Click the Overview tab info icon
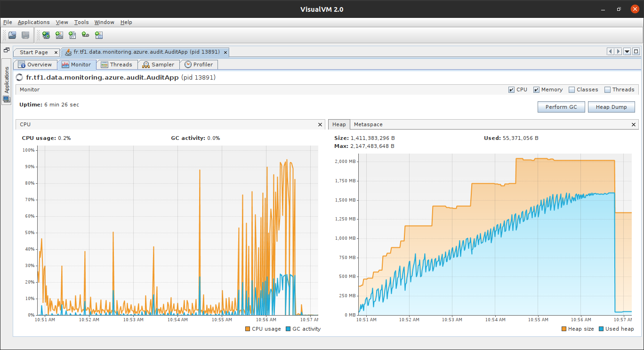This screenshot has height=350, width=644. [22, 65]
